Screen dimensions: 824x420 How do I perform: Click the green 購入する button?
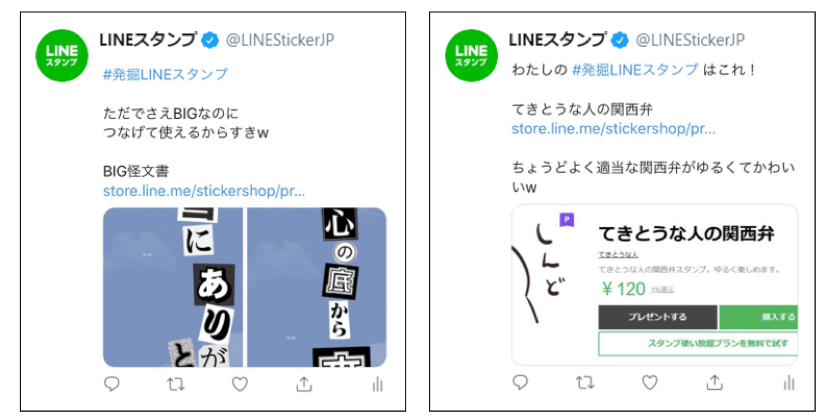click(x=758, y=317)
